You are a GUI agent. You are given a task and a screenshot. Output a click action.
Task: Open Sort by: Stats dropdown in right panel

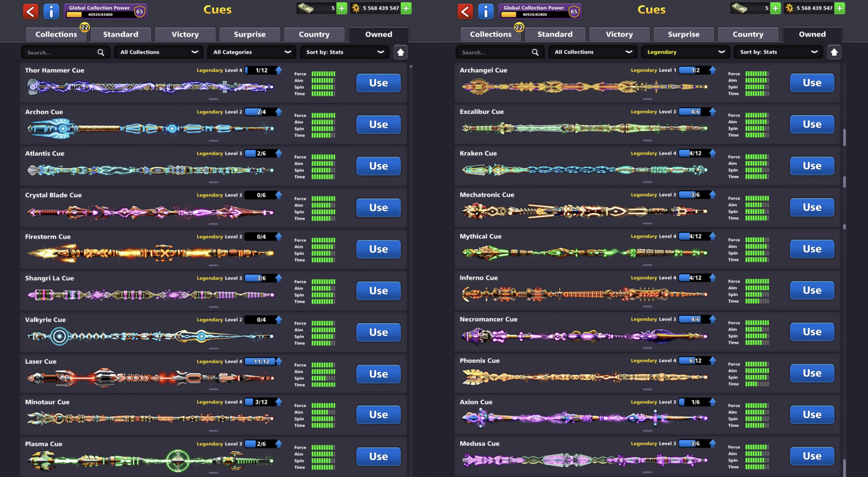pyautogui.click(x=778, y=52)
